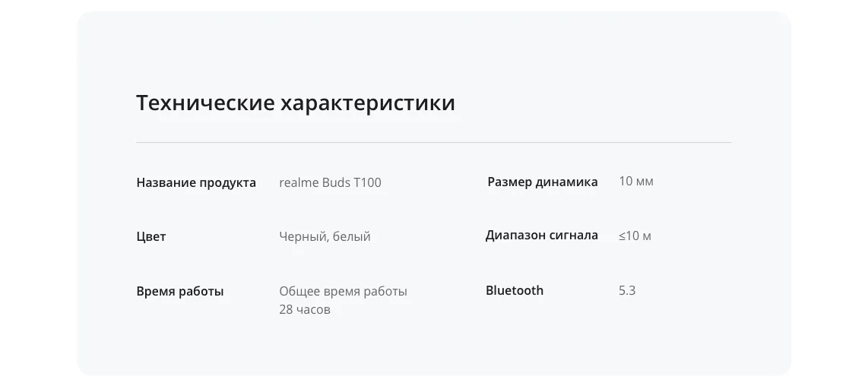Click the value Черный, белый

pyautogui.click(x=325, y=237)
